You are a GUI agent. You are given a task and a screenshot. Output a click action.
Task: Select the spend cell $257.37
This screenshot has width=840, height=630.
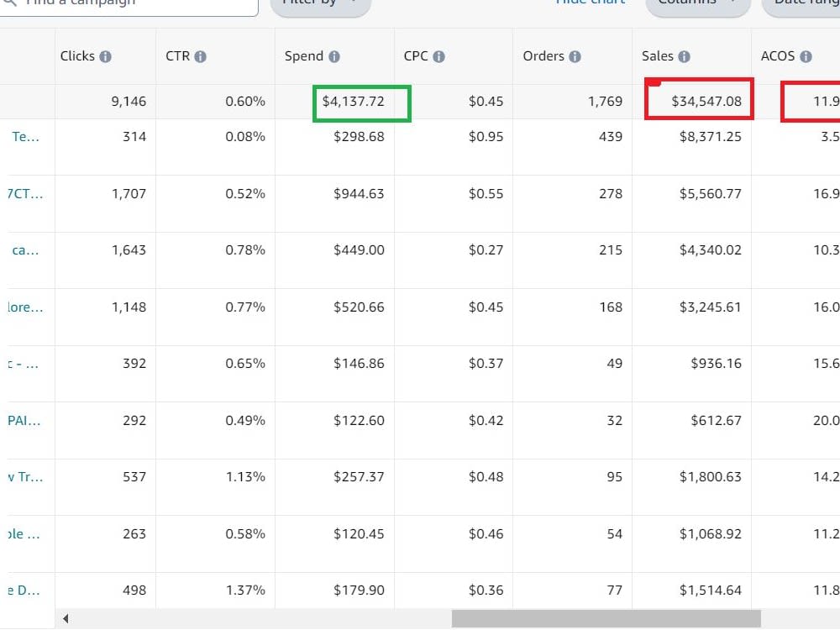[x=359, y=477]
